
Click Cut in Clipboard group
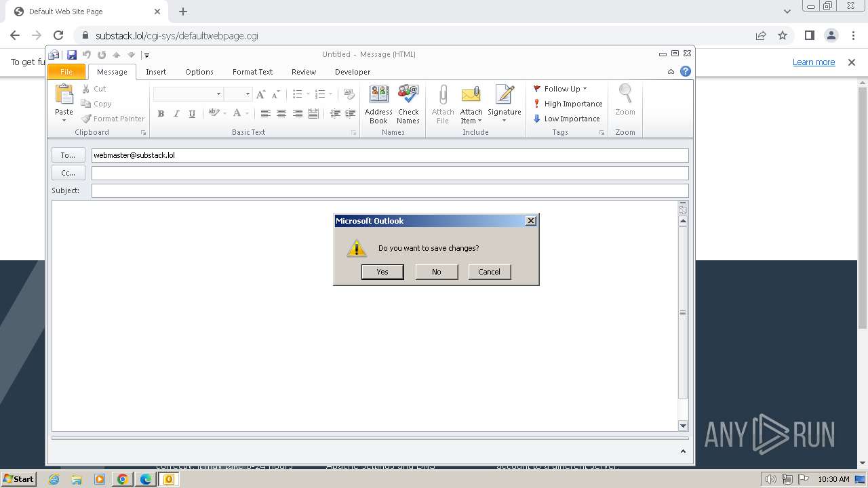tap(94, 89)
